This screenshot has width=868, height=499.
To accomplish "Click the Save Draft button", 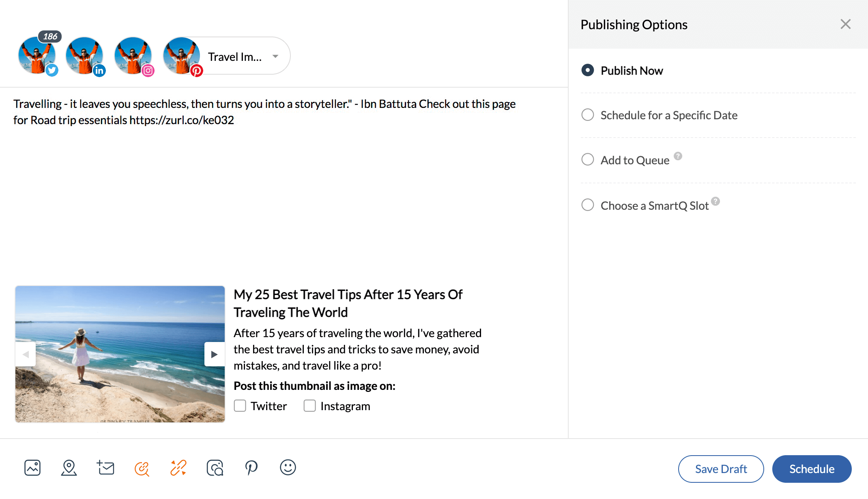I will point(721,469).
